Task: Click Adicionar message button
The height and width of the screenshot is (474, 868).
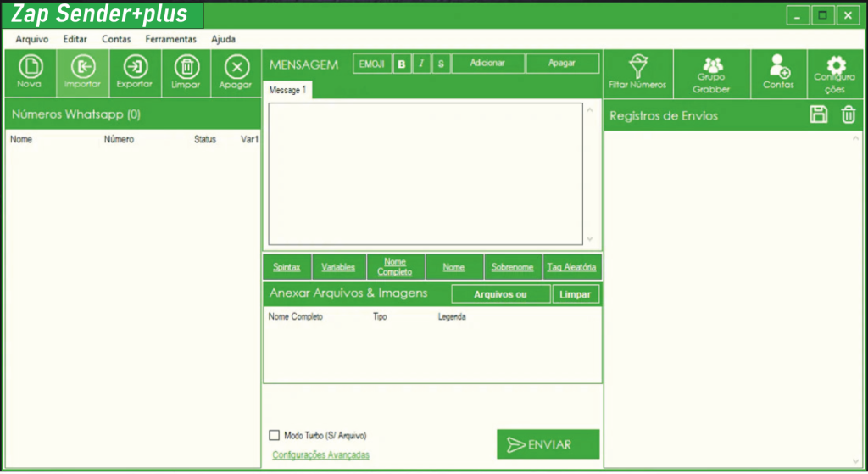Action: click(x=487, y=63)
